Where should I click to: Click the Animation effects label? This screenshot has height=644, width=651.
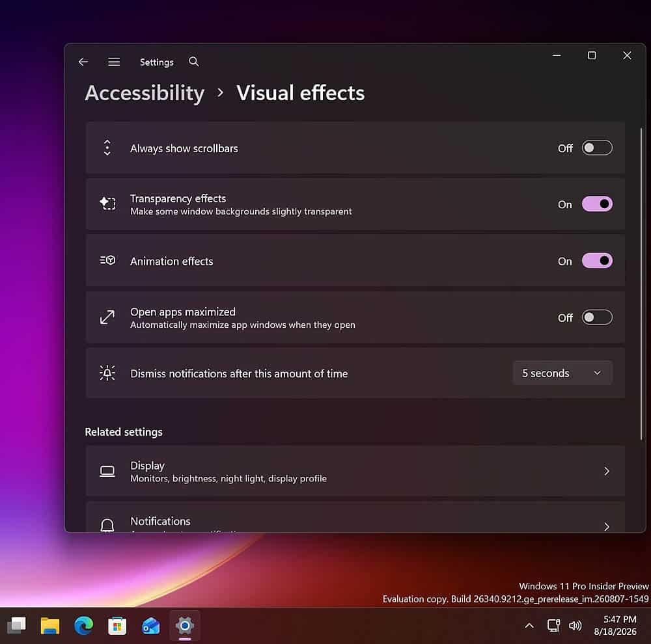pos(171,261)
